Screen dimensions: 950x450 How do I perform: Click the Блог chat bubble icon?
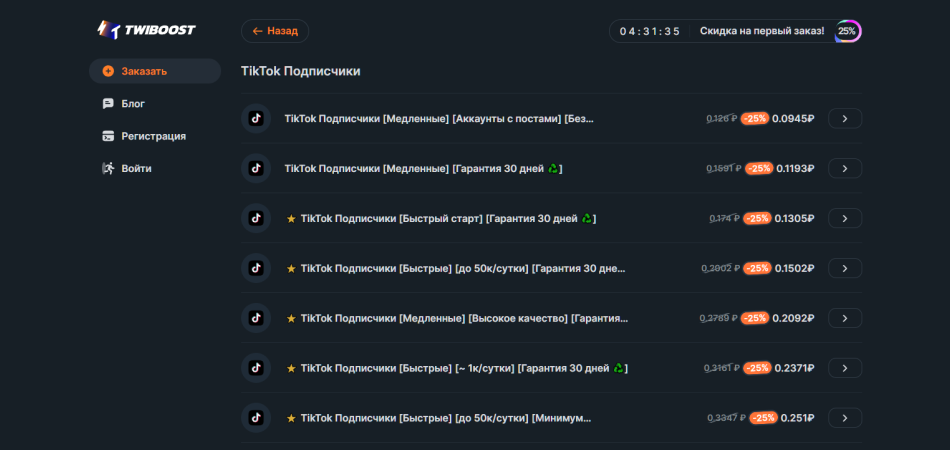point(108,104)
